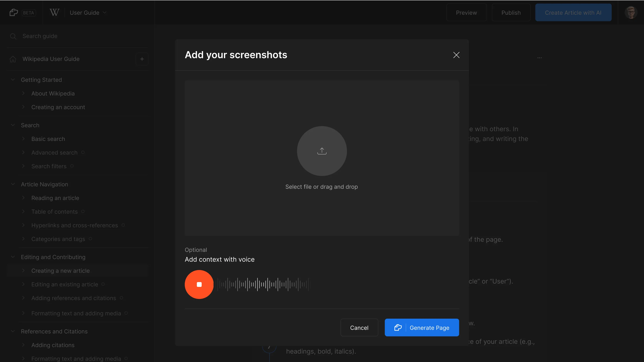The width and height of the screenshot is (644, 362).
Task: Collapse the Editing and Contributing section
Action: (x=13, y=257)
